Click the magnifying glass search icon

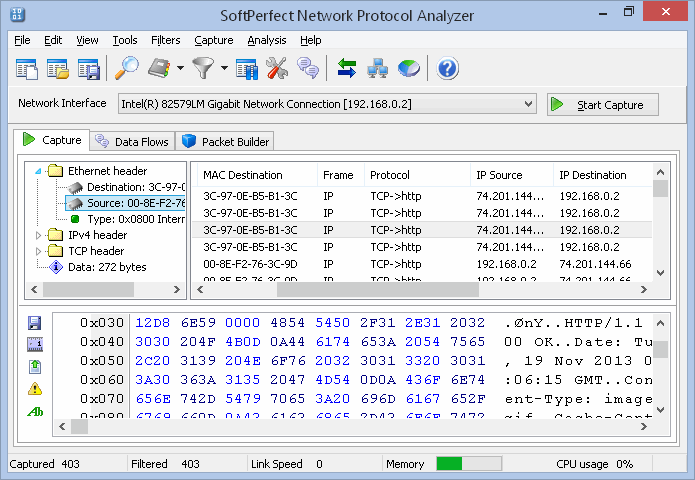(127, 69)
